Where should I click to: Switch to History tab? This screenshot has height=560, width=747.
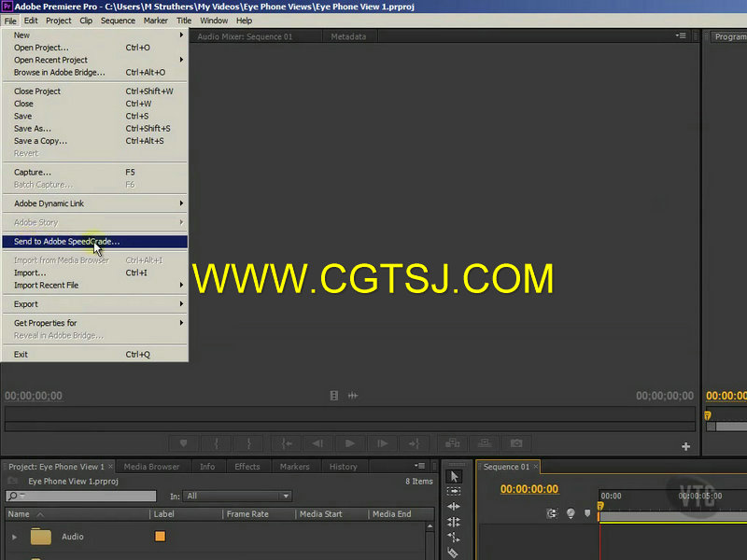pos(343,467)
